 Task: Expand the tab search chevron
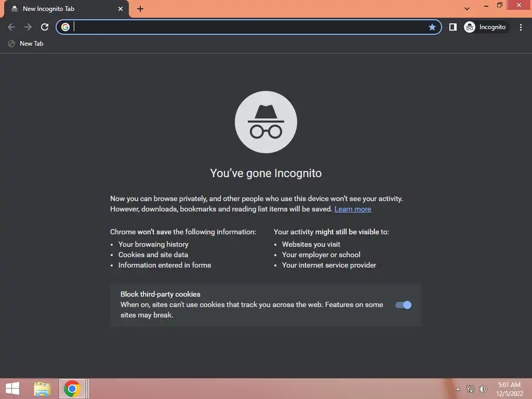[x=467, y=9]
